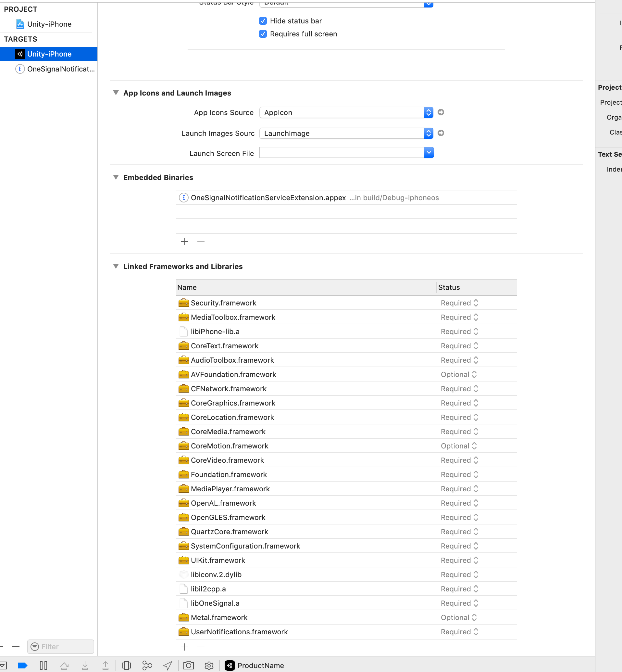Open the Launch Images Source dropdown
The height and width of the screenshot is (672, 622).
[429, 133]
